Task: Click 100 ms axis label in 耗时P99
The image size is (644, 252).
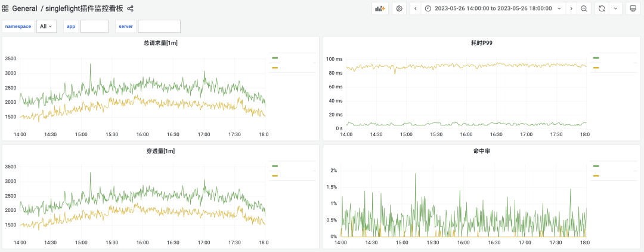Action: (335, 59)
